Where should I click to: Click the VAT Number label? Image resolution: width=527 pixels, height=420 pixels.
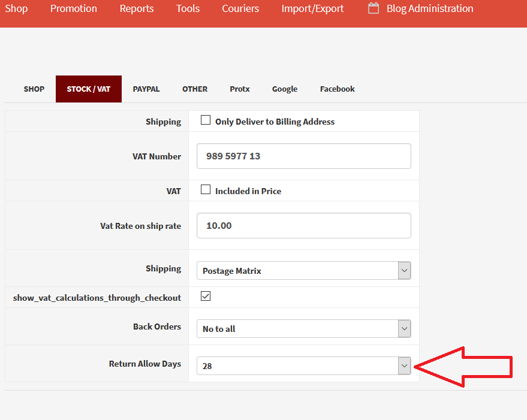tap(156, 156)
